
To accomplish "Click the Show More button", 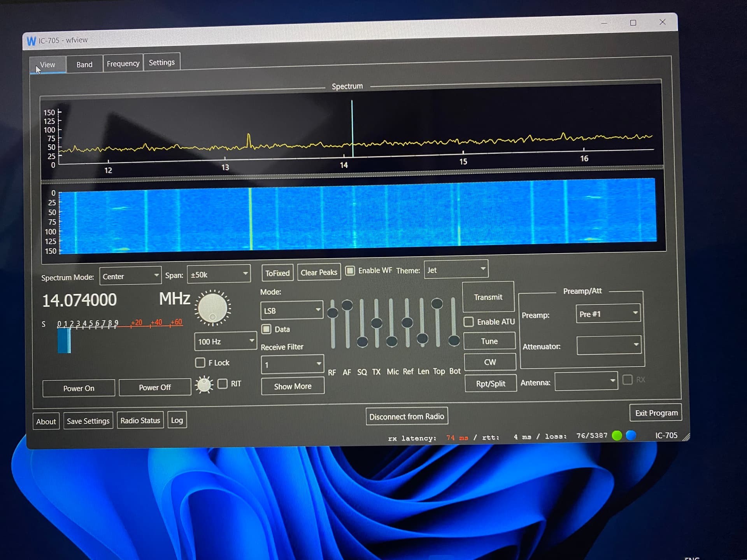I will [x=293, y=386].
